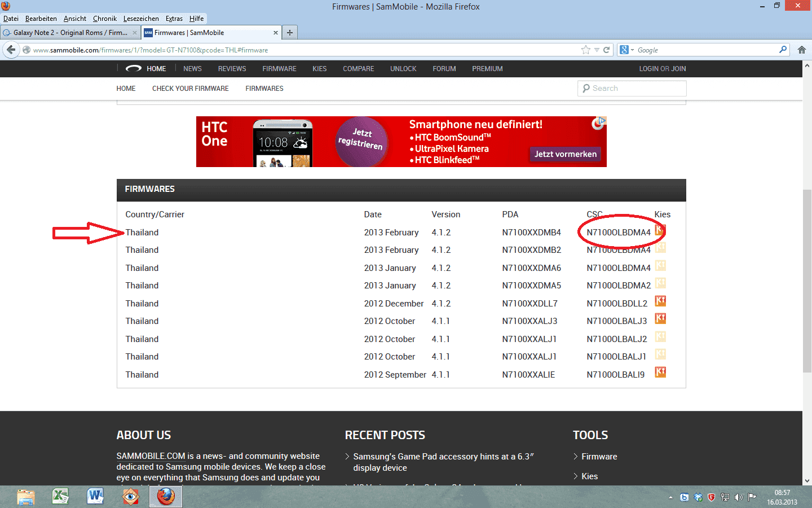Click Kies icon for N7100XXDMA6 row
The image size is (812, 508).
[660, 265]
